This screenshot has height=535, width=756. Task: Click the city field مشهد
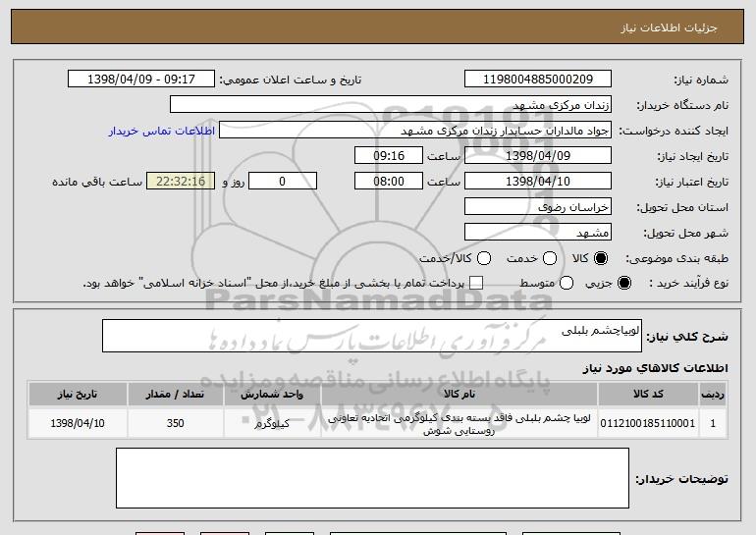coord(538,233)
